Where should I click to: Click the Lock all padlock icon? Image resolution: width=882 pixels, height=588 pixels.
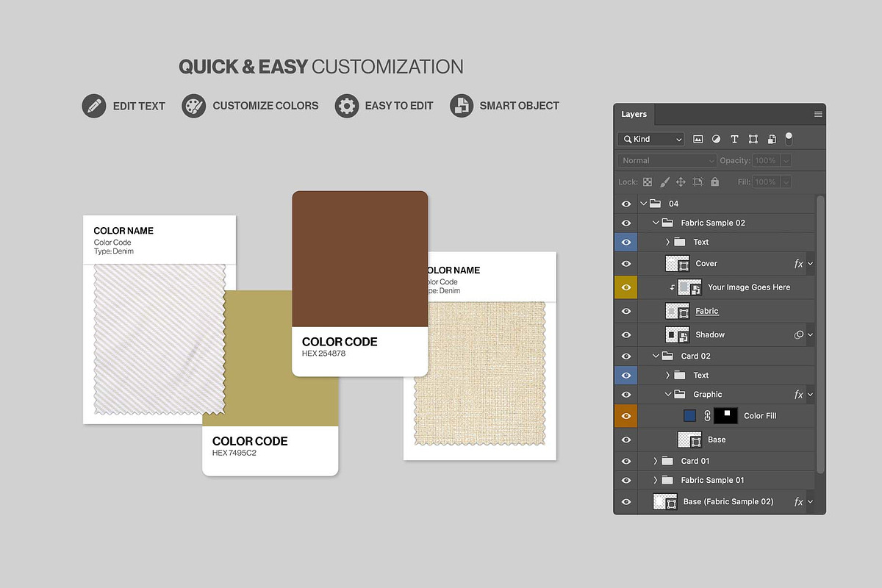[x=715, y=182]
